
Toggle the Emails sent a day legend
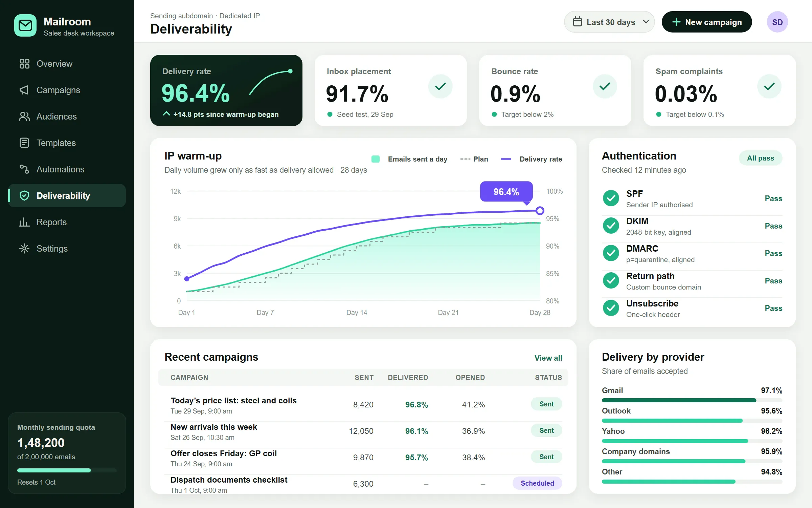409,159
